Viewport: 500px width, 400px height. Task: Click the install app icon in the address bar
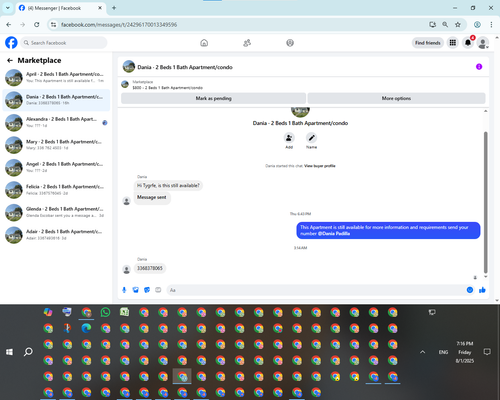tap(433, 24)
